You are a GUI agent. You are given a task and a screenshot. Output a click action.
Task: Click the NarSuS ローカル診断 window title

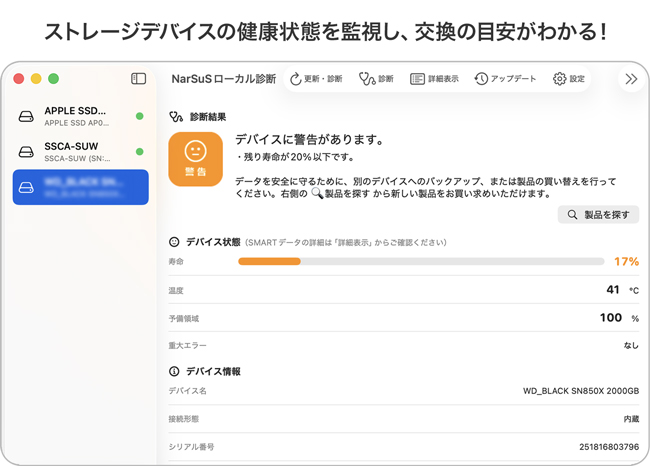pyautogui.click(x=224, y=79)
